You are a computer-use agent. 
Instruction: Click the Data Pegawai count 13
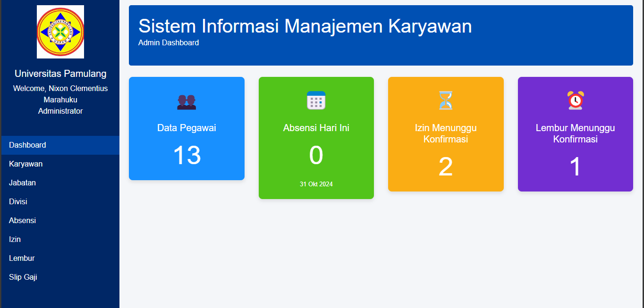pyautogui.click(x=186, y=155)
